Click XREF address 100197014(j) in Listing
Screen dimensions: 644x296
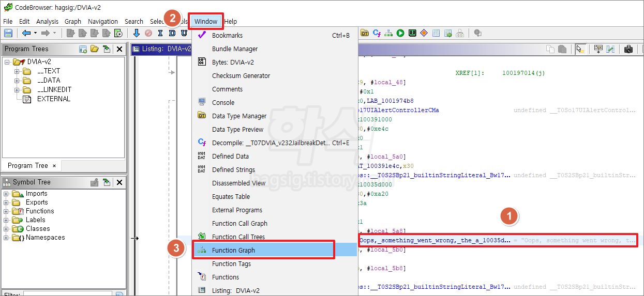(x=523, y=73)
